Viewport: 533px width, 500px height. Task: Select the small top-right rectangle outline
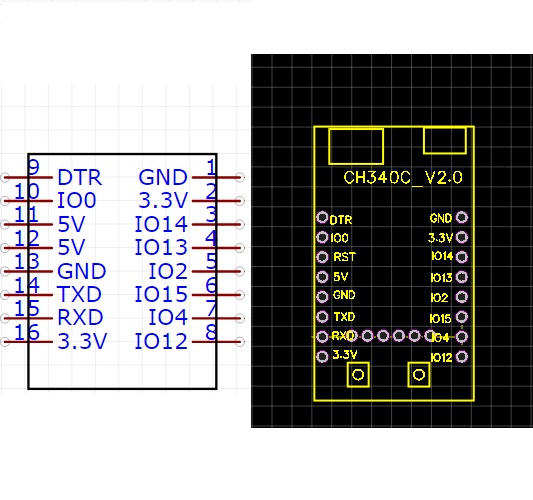tap(445, 140)
